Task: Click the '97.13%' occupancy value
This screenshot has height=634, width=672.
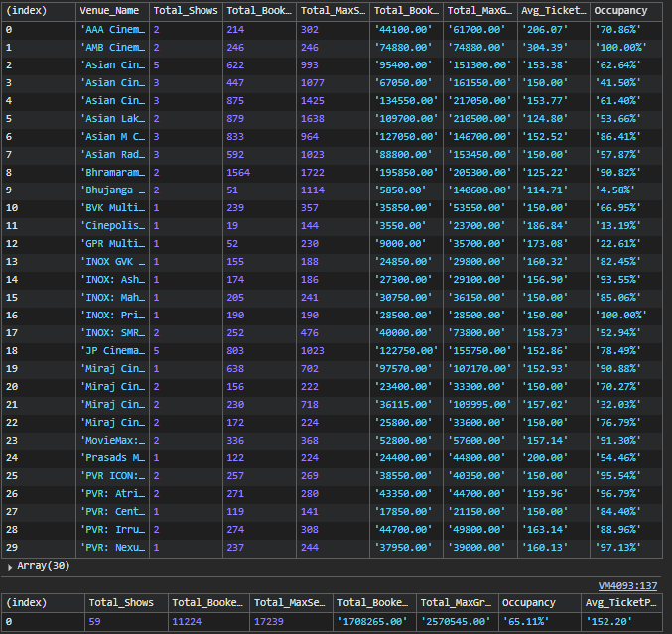Action: 617,547
